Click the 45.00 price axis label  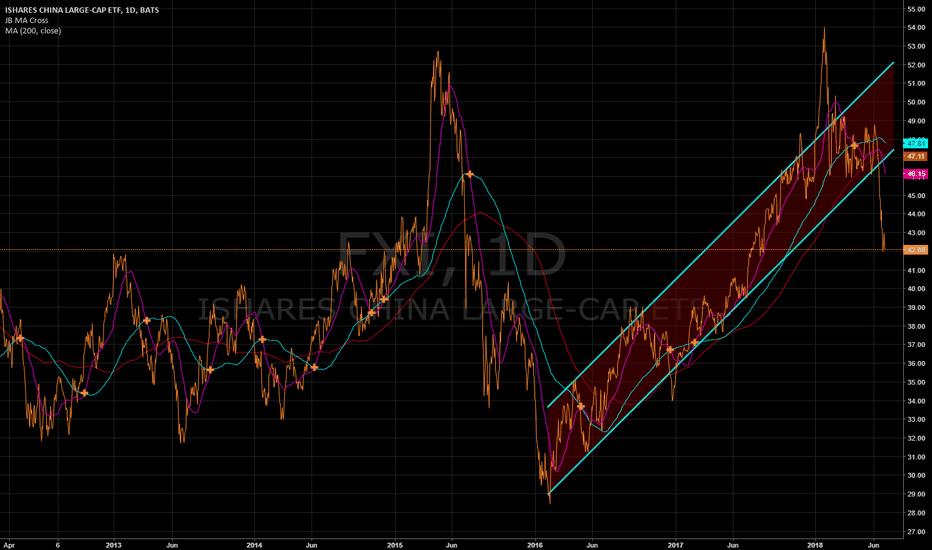[x=916, y=196]
